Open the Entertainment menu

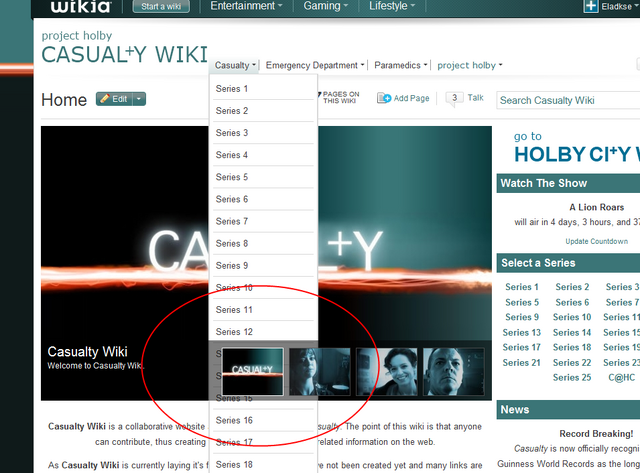pos(246,6)
